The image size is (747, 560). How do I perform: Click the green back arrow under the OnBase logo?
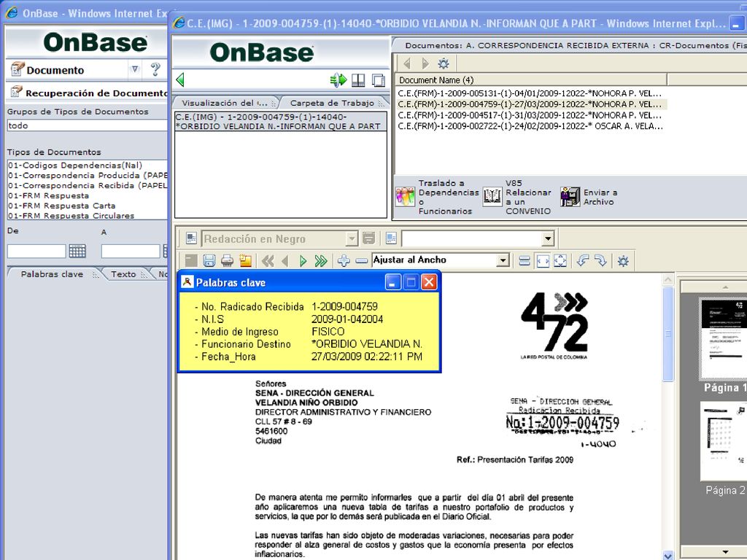[x=180, y=79]
